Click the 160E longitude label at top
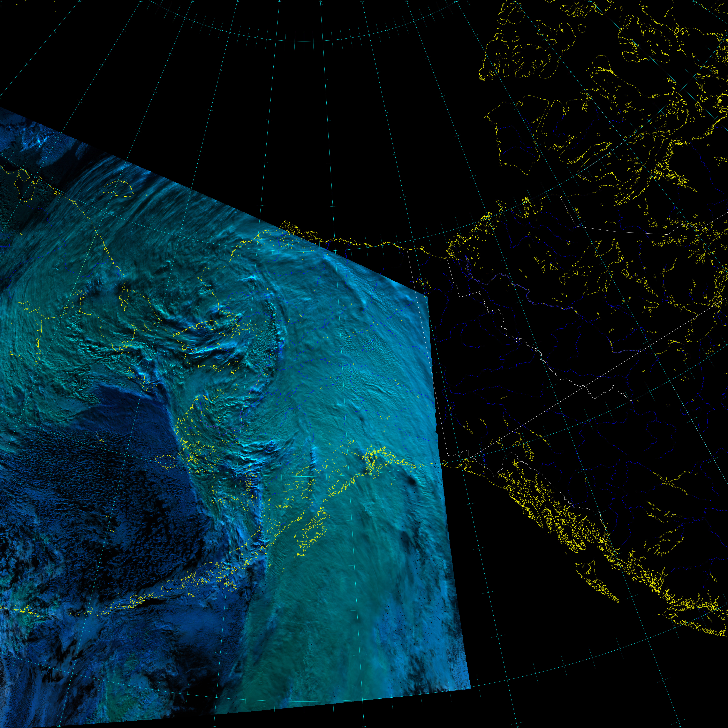 [x=79, y=1]
